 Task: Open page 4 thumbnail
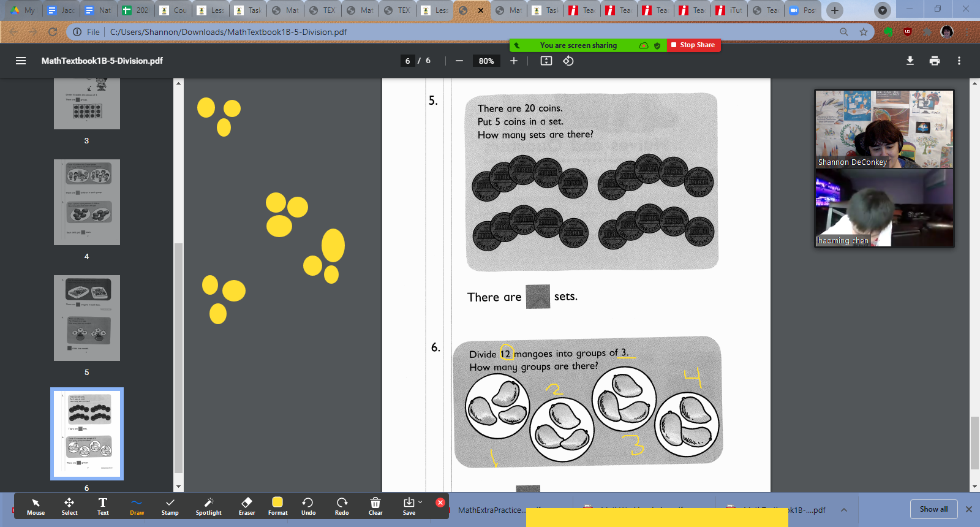click(x=87, y=202)
